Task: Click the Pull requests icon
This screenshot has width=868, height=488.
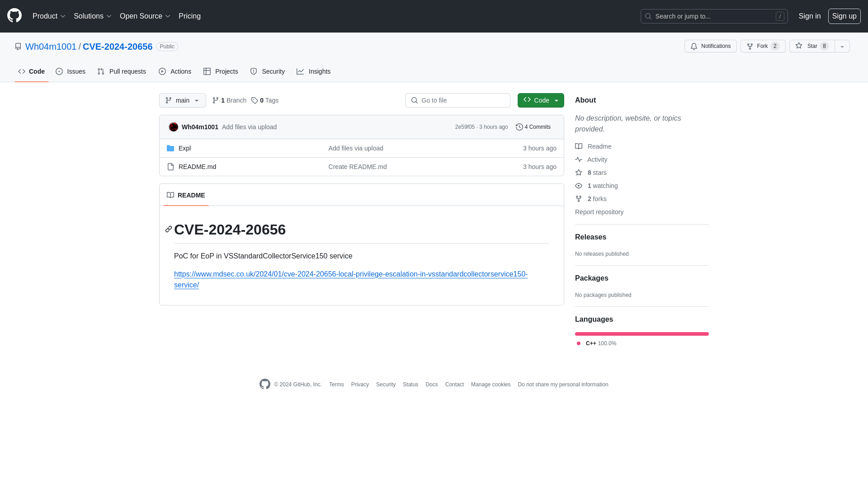Action: pos(101,71)
